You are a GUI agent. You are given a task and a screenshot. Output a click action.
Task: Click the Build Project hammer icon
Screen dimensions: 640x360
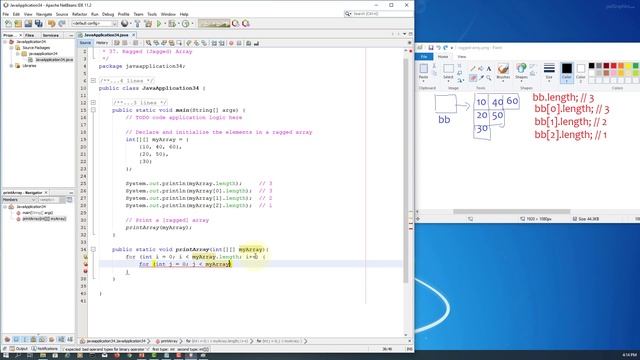138,24
